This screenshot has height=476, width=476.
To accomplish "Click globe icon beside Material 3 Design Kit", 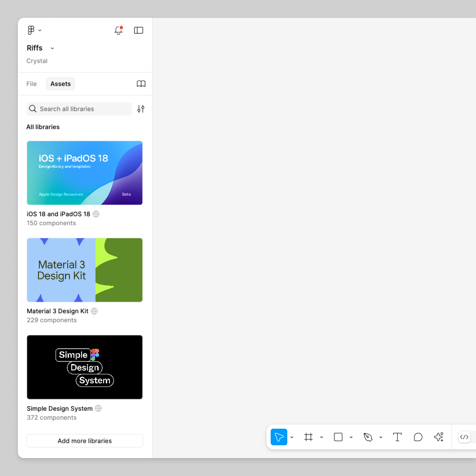I will coord(94,311).
